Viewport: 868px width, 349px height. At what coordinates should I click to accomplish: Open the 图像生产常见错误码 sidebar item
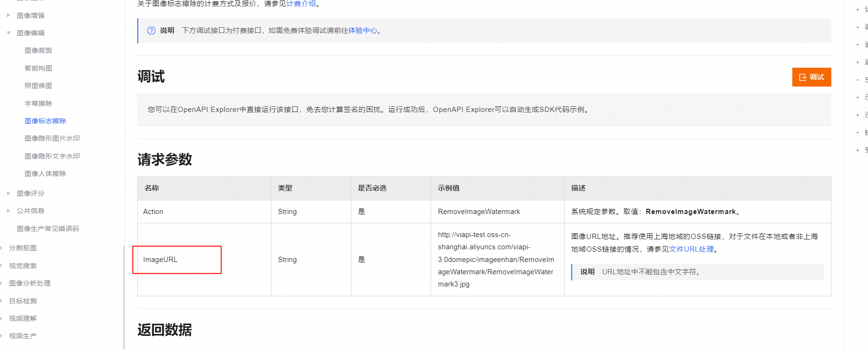pyautogui.click(x=48, y=229)
